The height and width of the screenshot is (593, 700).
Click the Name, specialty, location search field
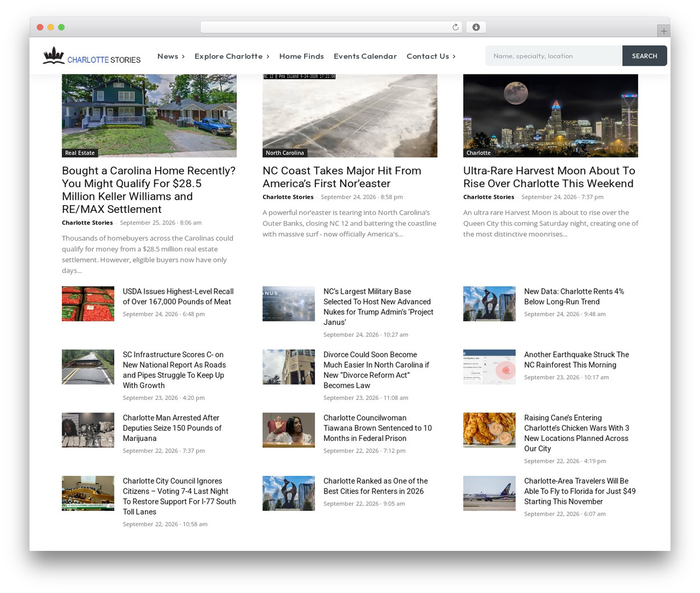tap(554, 56)
